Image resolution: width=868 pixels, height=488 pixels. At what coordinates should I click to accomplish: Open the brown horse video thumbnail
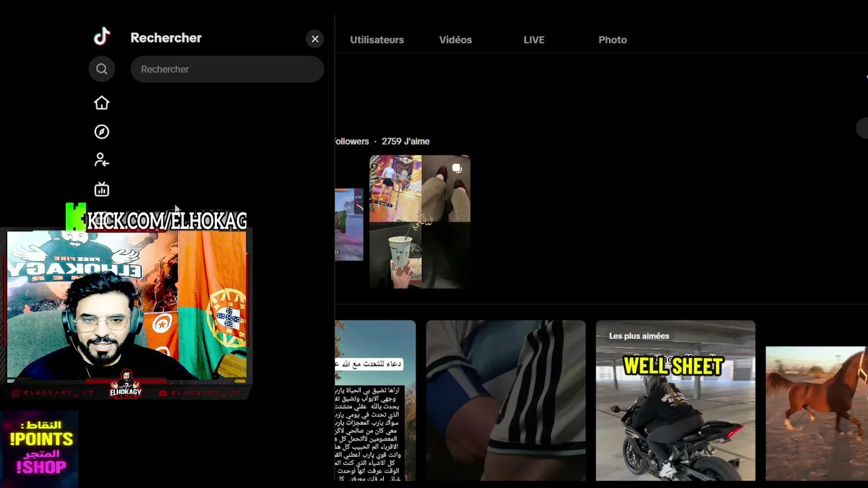(816, 413)
